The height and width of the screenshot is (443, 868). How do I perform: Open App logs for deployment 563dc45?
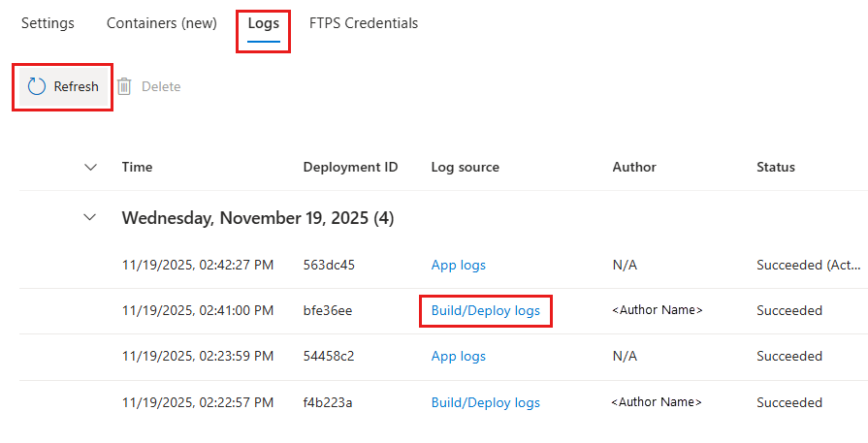pyautogui.click(x=459, y=265)
